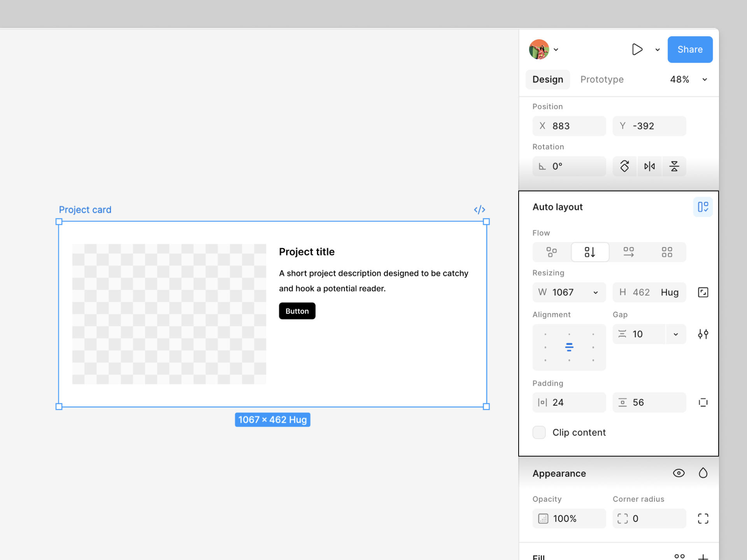Viewport: 747px width, 560px height.
Task: Click the 1067 × 462 Hug size badge
Action: [x=272, y=420]
